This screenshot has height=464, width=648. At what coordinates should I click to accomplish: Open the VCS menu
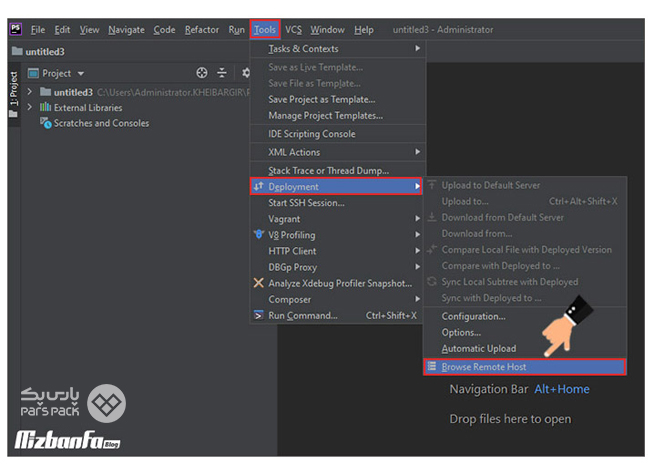(293, 30)
